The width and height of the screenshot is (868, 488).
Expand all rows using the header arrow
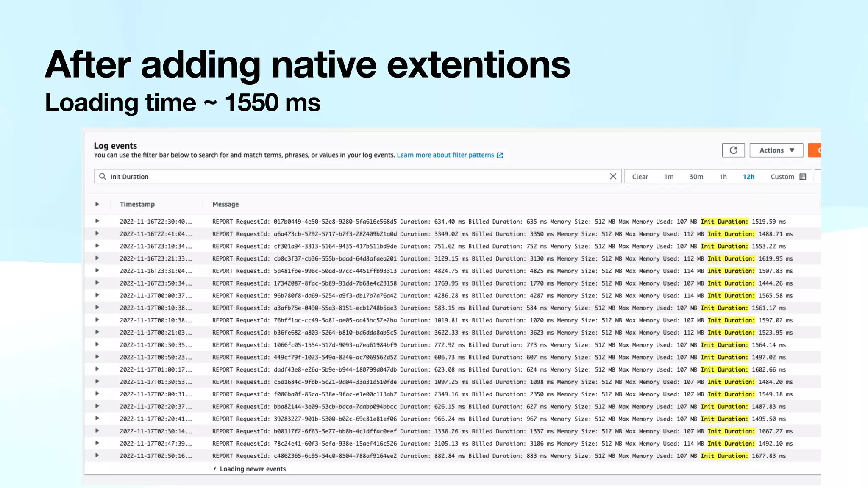(x=97, y=204)
